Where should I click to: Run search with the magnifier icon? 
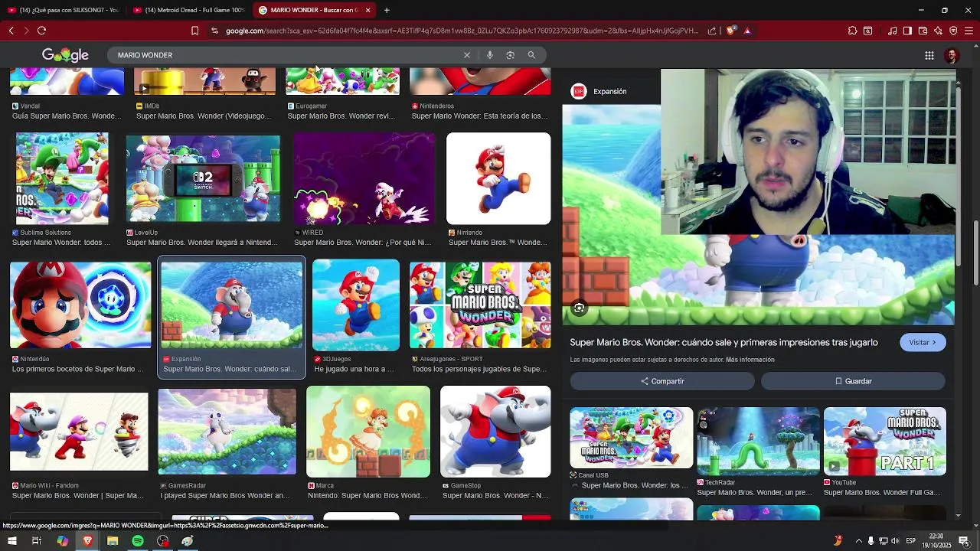[531, 55]
